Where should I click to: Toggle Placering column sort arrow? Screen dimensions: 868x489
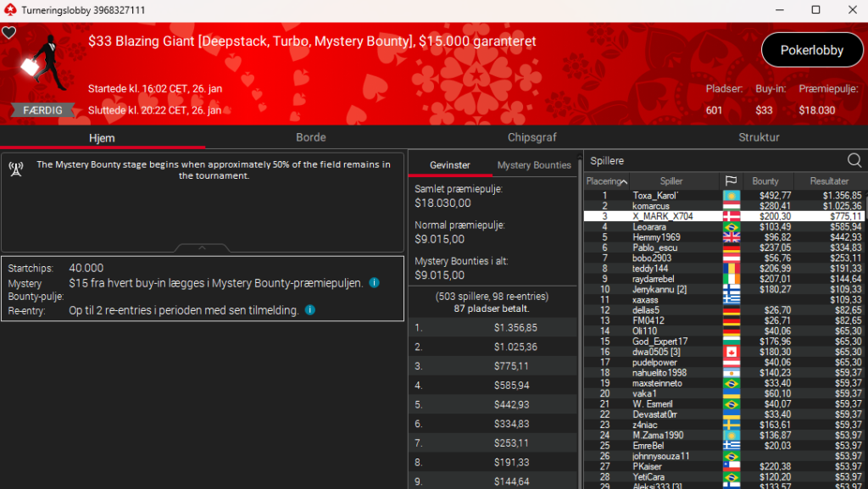[x=625, y=181]
